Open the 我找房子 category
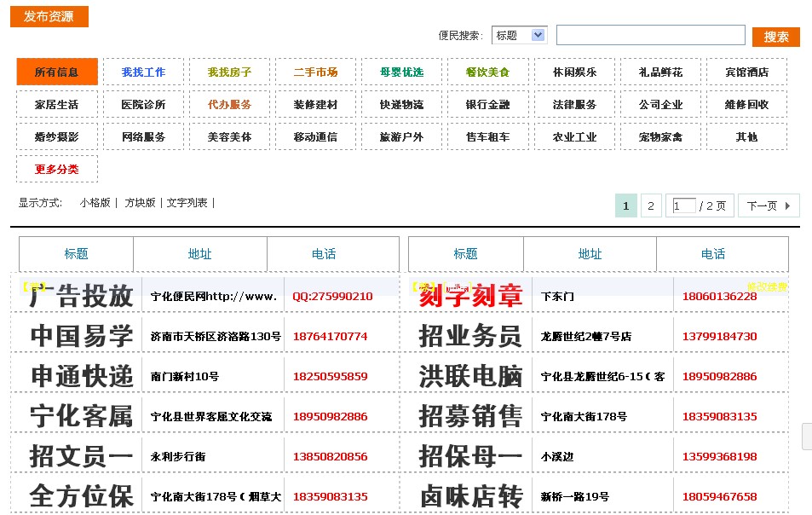Image resolution: width=812 pixels, height=515 pixels. (x=229, y=72)
